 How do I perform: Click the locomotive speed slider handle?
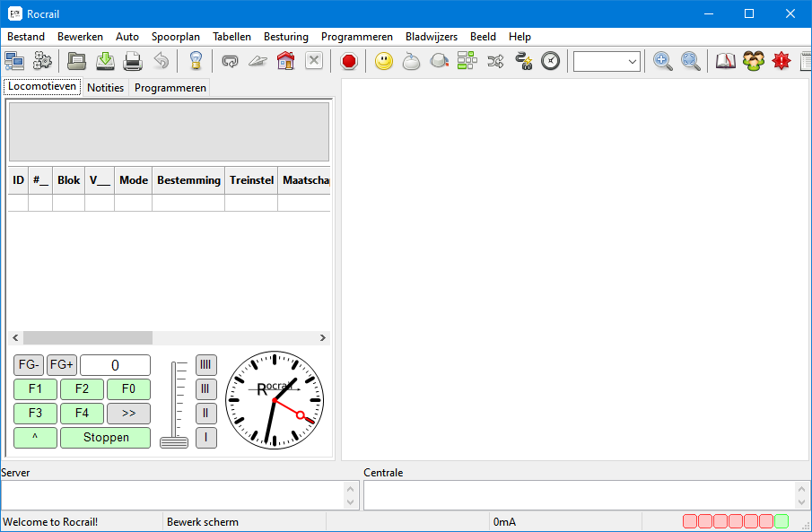174,442
